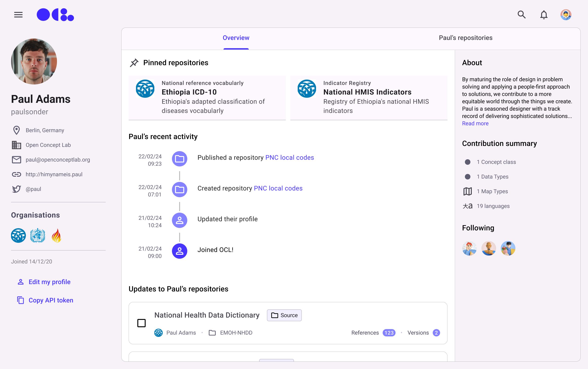Viewport: 588px width, 369px height.
Task: Open the notifications bell
Action: point(544,15)
